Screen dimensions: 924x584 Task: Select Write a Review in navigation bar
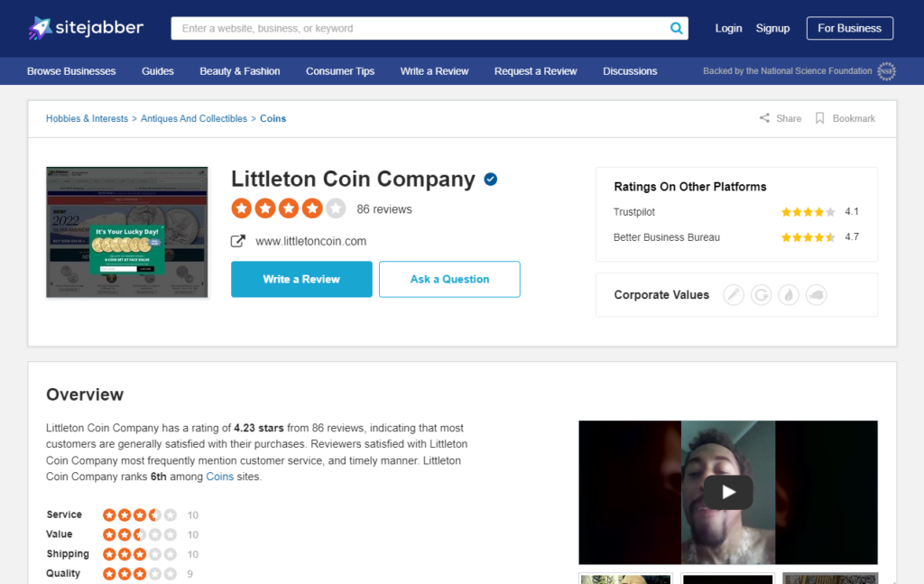(x=434, y=71)
